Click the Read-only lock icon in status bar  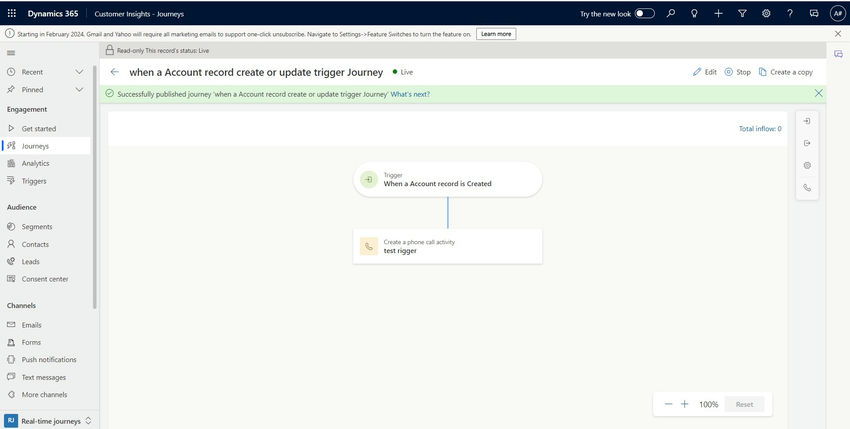110,50
